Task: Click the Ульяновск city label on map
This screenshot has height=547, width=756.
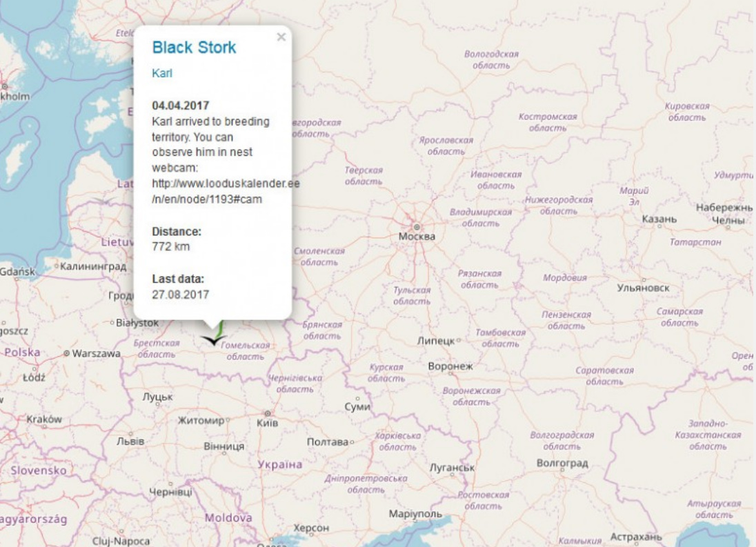Action: point(643,288)
